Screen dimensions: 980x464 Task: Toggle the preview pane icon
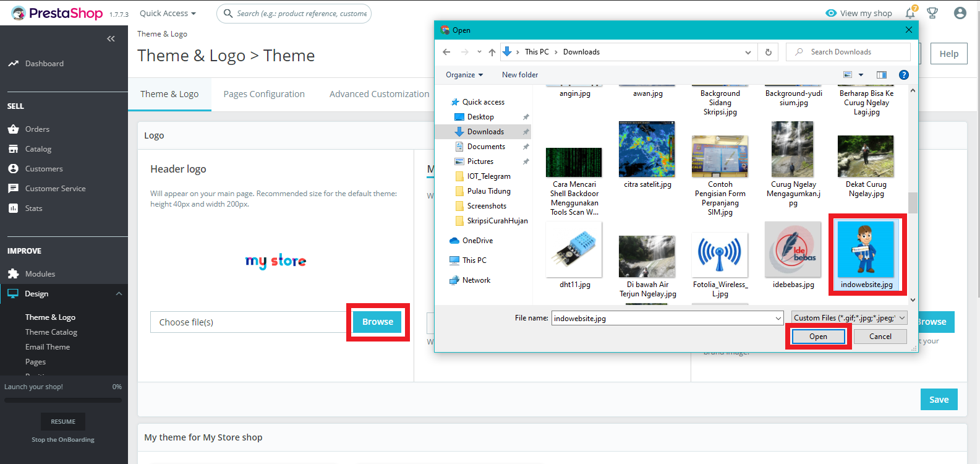click(881, 75)
